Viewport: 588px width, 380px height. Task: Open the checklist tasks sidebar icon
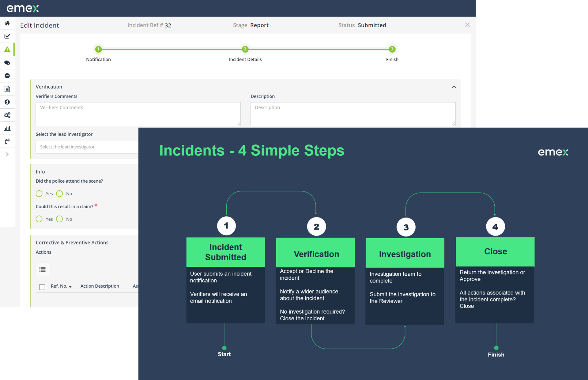(7, 36)
